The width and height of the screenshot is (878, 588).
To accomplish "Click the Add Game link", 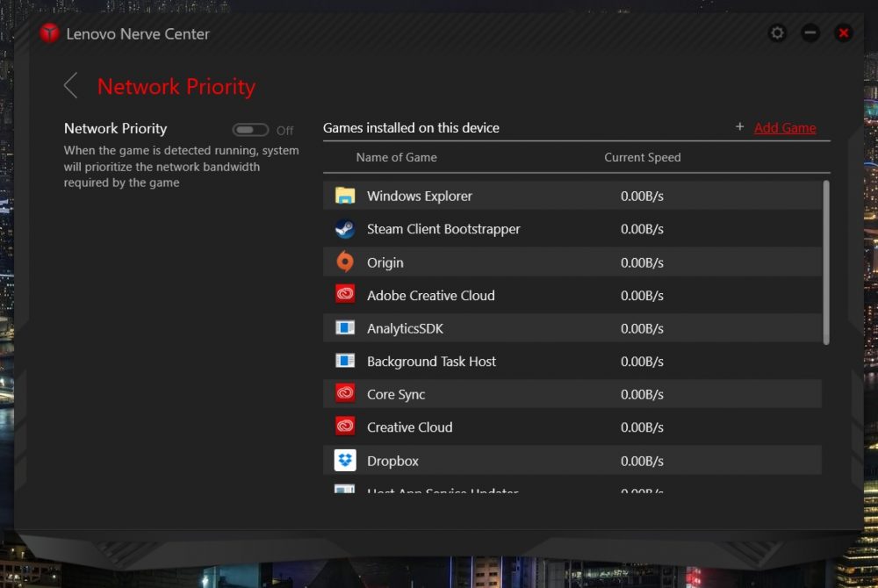I will [784, 128].
